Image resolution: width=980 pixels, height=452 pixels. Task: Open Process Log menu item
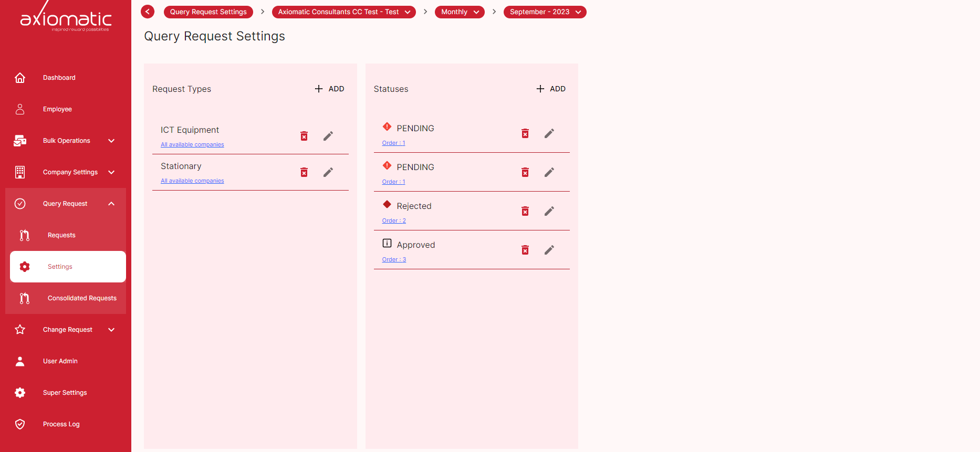66,424
